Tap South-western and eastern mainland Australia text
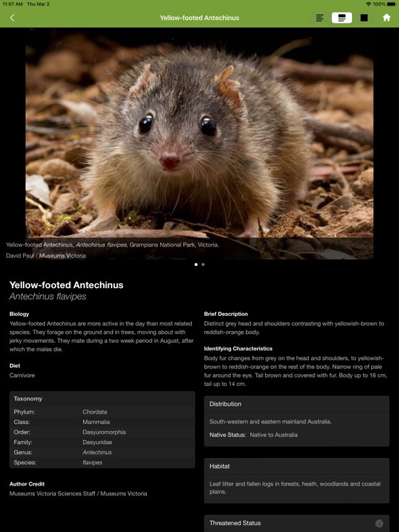This screenshot has width=399, height=532. (270, 422)
